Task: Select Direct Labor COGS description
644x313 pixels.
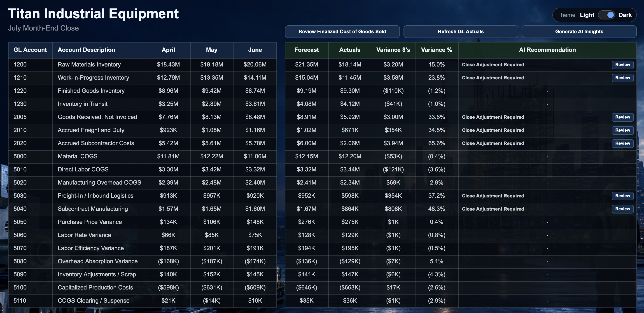Action: point(83,170)
